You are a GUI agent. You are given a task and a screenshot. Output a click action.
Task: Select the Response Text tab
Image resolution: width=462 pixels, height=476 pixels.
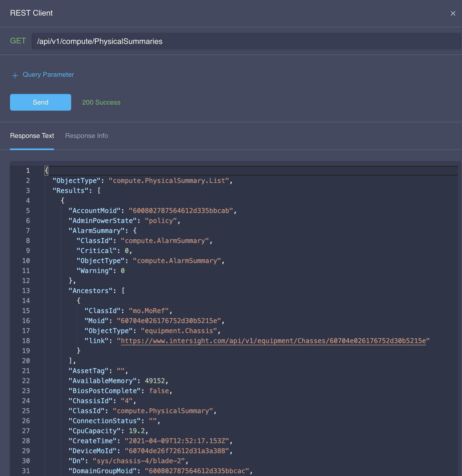coord(32,136)
